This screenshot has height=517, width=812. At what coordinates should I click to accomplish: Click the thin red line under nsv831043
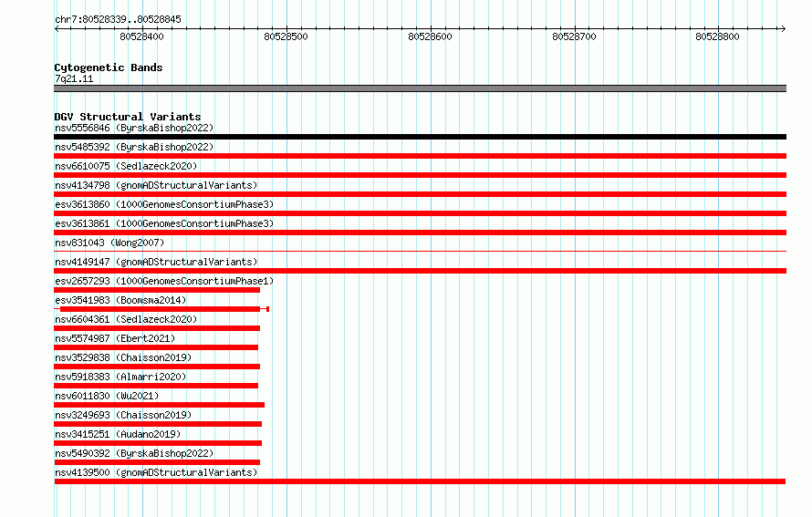(420, 252)
